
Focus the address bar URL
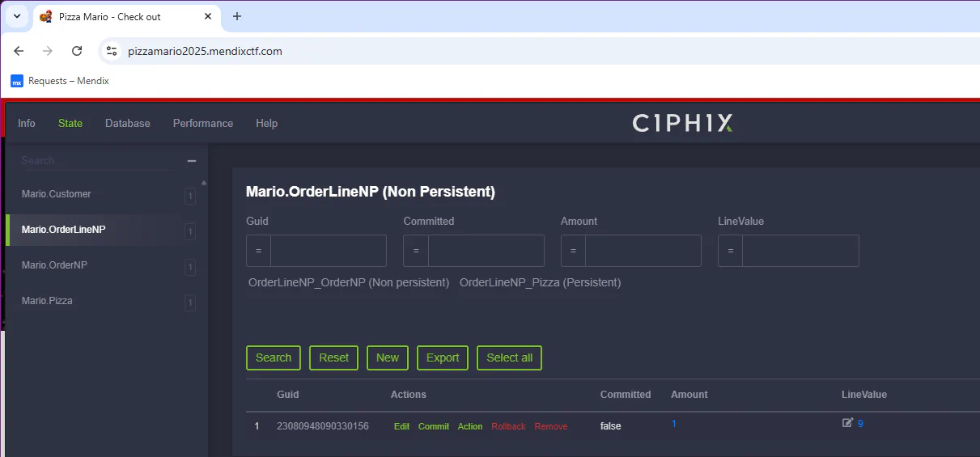pos(205,51)
